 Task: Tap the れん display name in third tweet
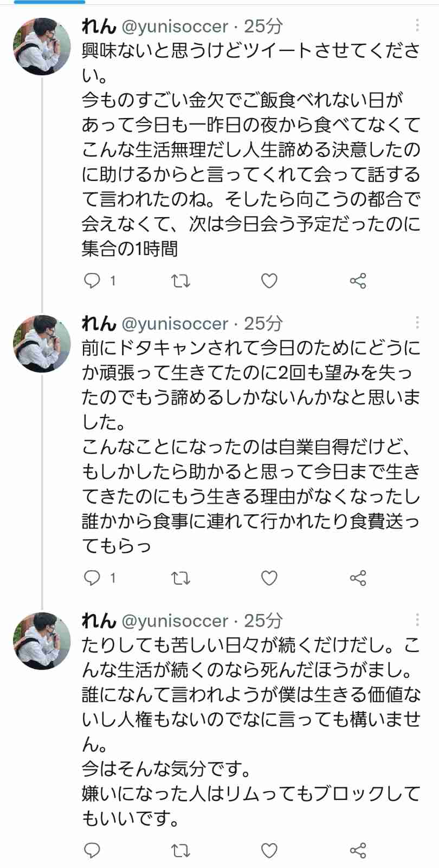point(99,621)
